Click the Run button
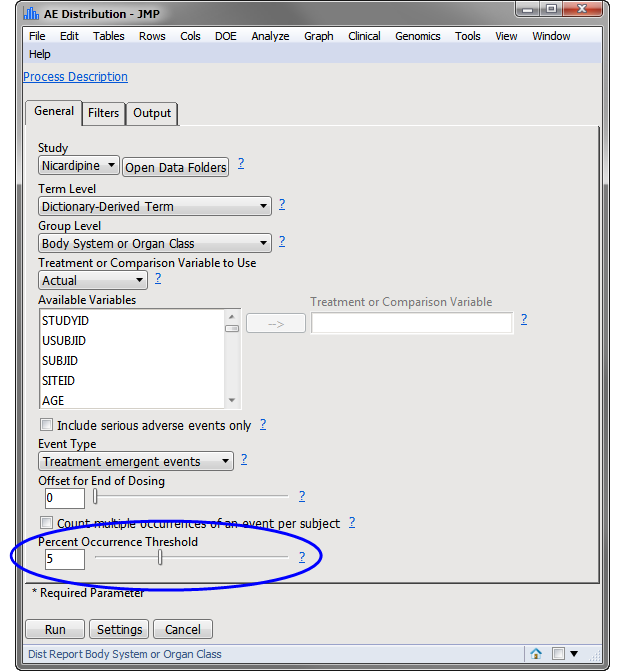This screenshot has height=671, width=630. tap(55, 629)
